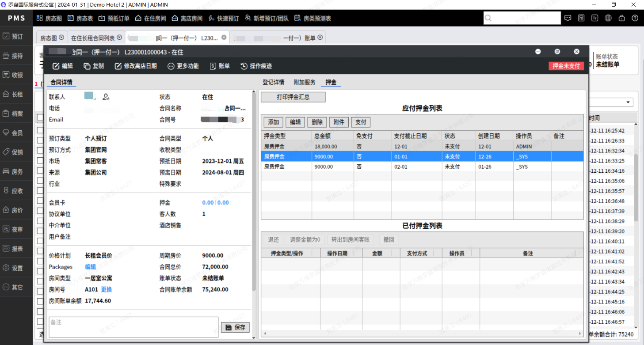Open the help question mark icon
Screen dimensions: 644x345
pyautogui.click(x=635, y=18)
